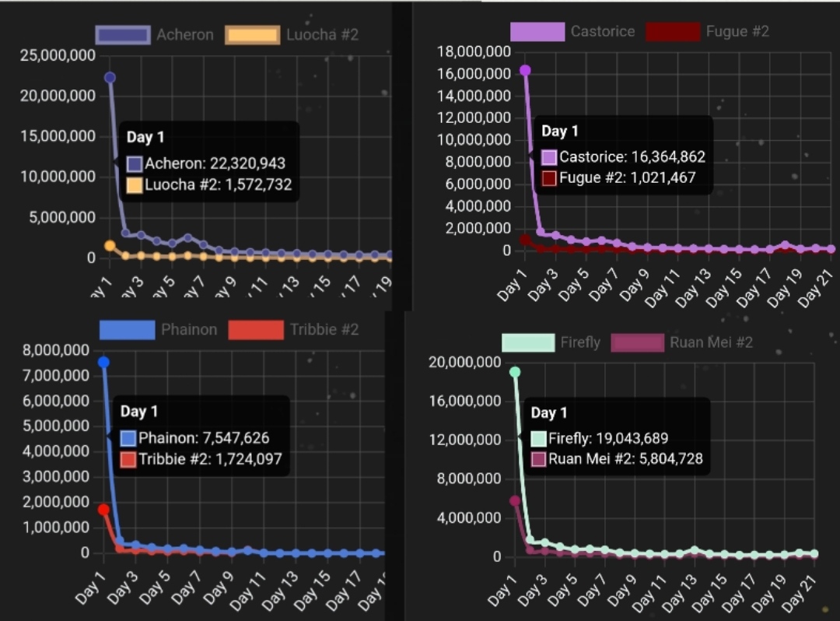Click the Day 13 x-axis label in Phainon chart
This screenshot has height=621, width=840.
click(280, 591)
